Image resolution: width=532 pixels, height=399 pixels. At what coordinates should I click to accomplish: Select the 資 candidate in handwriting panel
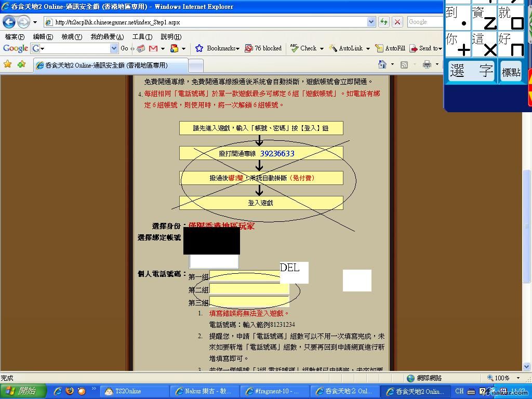point(484,18)
